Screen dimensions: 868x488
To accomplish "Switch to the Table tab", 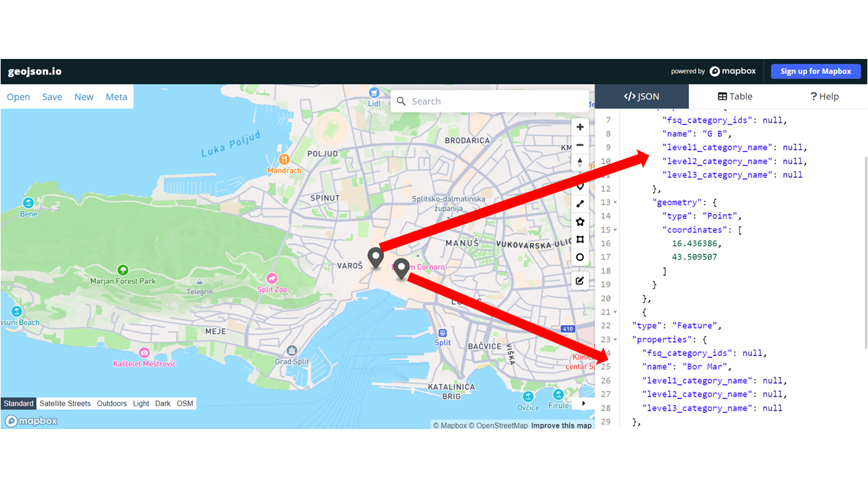I will tap(735, 96).
